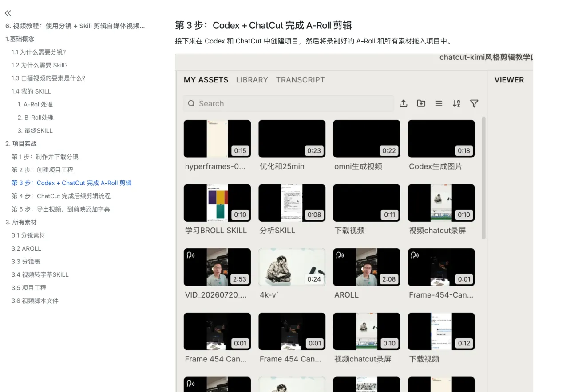The width and height of the screenshot is (586, 392).
Task: Jump to section 1.基础概念
Action: 20,39
